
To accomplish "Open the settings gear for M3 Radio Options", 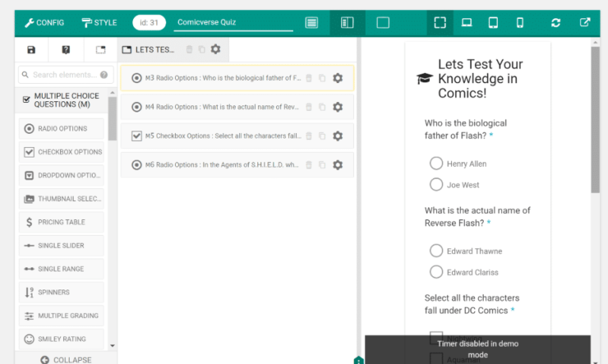I will [338, 78].
